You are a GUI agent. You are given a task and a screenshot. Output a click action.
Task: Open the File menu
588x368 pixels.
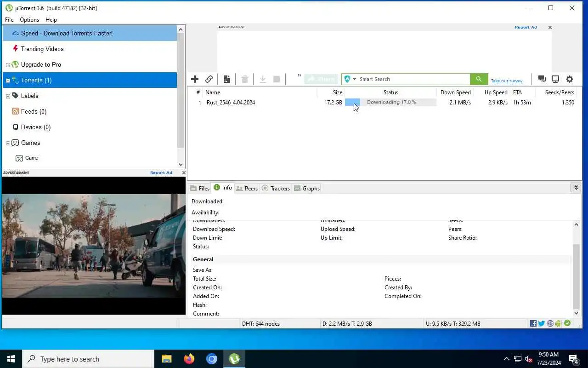coord(9,20)
